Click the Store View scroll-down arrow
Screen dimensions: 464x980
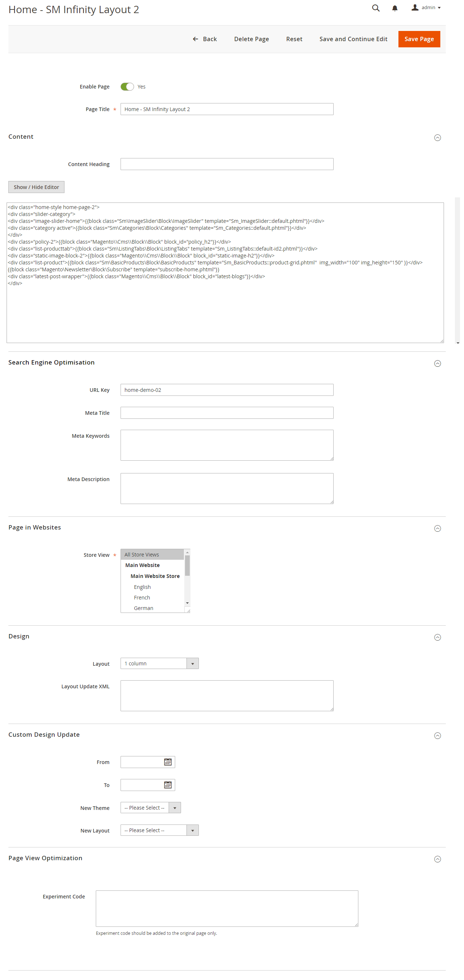187,603
